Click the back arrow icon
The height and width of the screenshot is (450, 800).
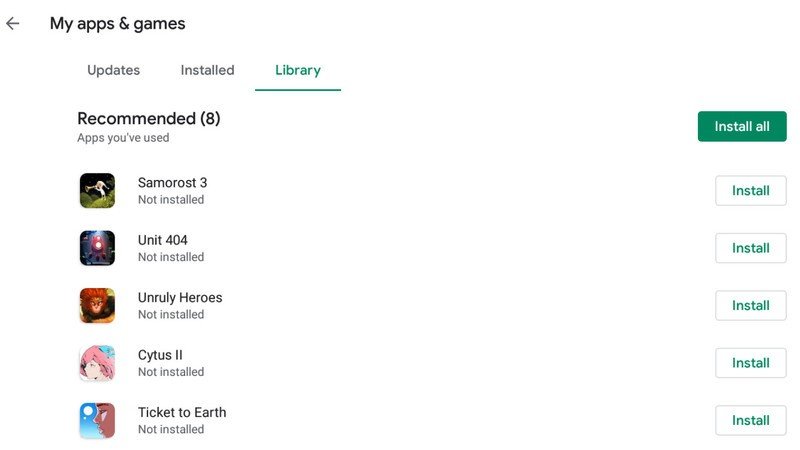tap(13, 23)
